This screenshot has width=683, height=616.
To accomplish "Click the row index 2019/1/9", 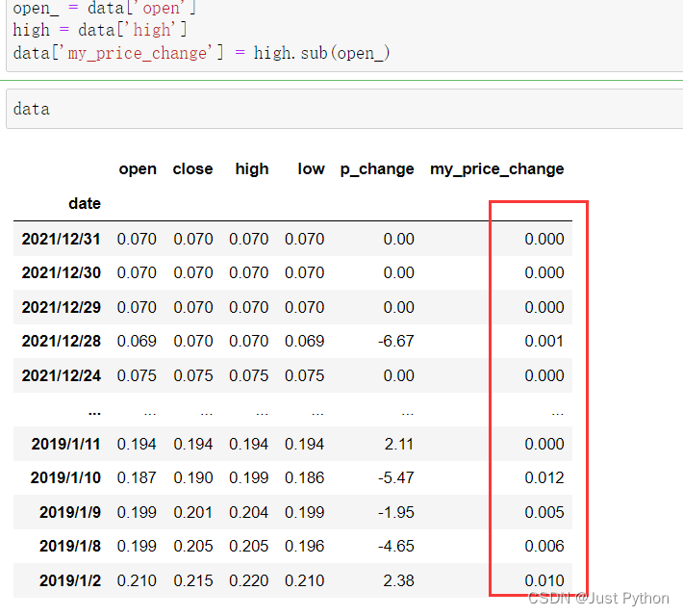I will (x=70, y=513).
